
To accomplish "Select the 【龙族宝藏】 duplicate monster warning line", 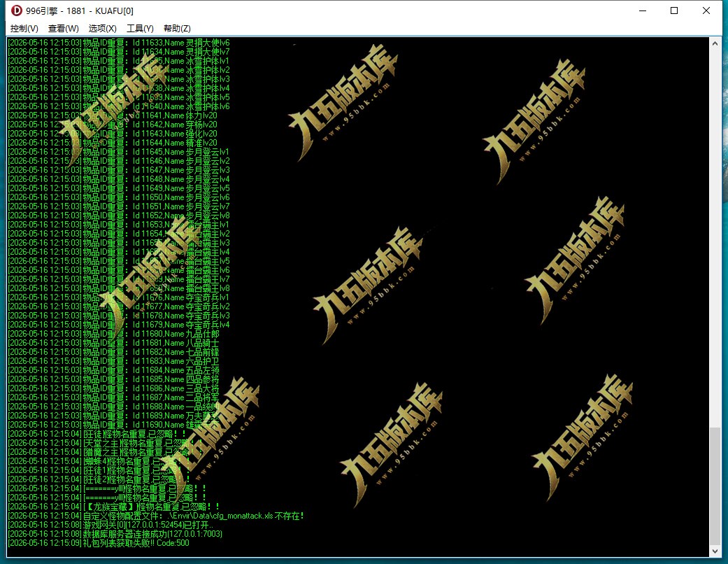I will (x=114, y=507).
